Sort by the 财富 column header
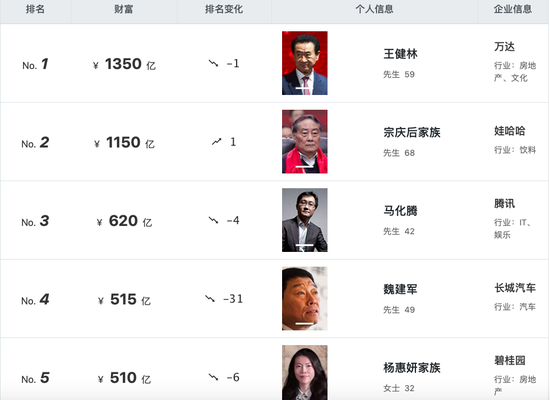The height and width of the screenshot is (400, 550). [x=123, y=9]
